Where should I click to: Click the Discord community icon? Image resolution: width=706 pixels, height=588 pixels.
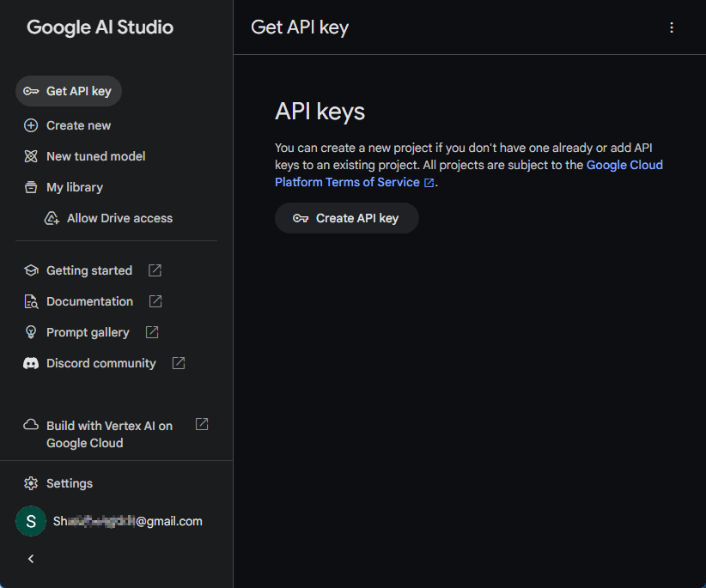coord(30,363)
